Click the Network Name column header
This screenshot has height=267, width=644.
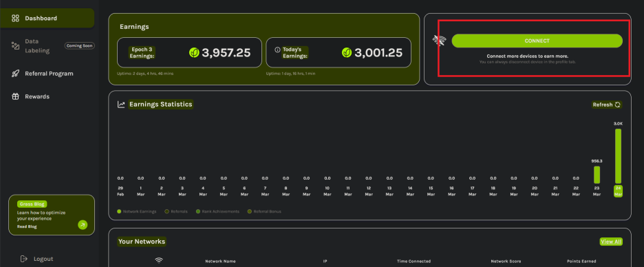pyautogui.click(x=220, y=261)
